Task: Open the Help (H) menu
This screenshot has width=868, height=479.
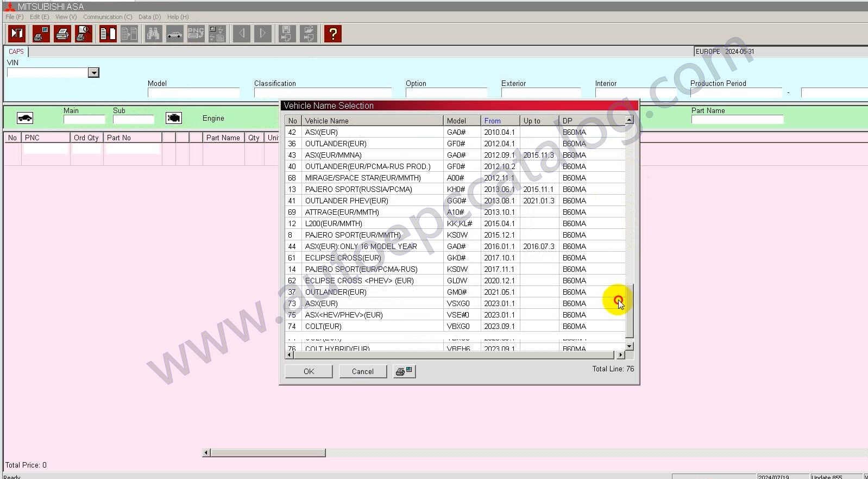Action: 178,17
